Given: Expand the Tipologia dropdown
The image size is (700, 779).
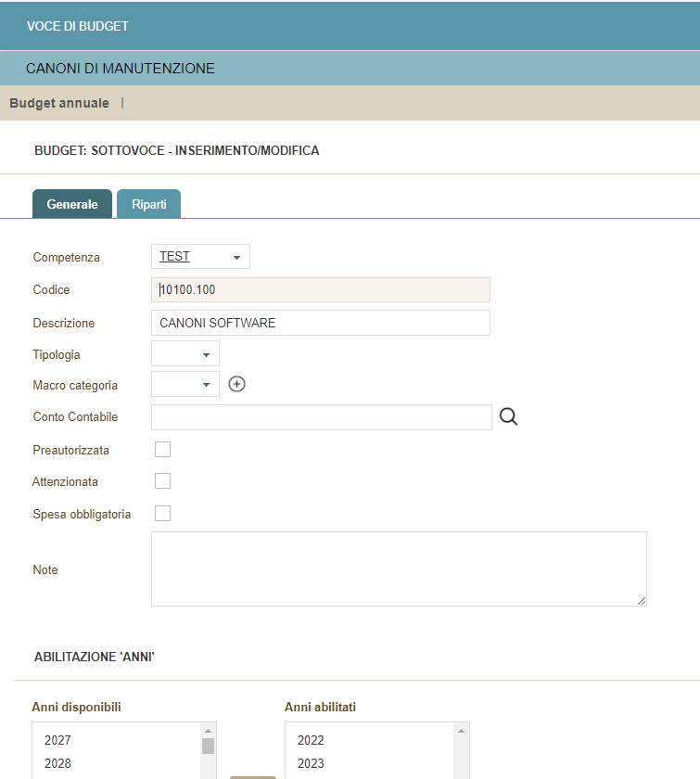Looking at the screenshot, I should pyautogui.click(x=185, y=354).
